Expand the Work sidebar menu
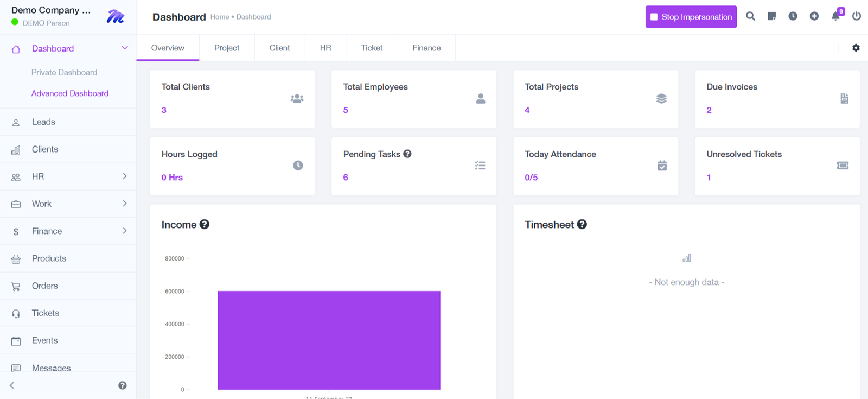Image resolution: width=868 pixels, height=399 pixels. pyautogui.click(x=125, y=204)
